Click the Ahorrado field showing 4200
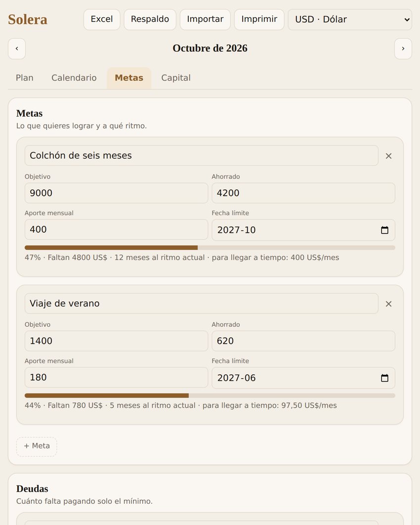This screenshot has width=420, height=525. click(303, 193)
